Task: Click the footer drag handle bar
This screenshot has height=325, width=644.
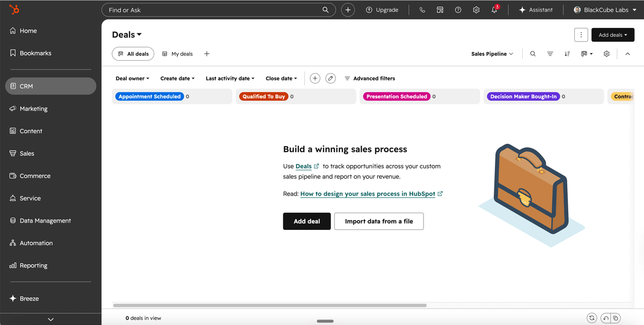Action: (x=325, y=321)
